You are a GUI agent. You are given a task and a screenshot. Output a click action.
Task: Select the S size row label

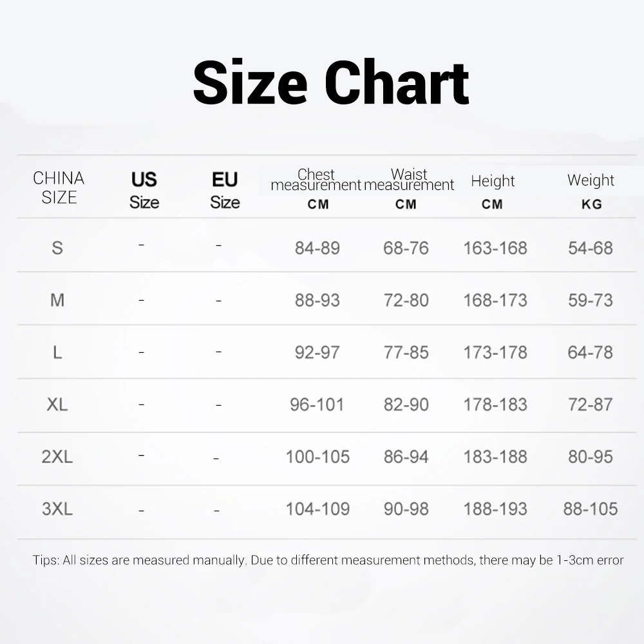57,248
